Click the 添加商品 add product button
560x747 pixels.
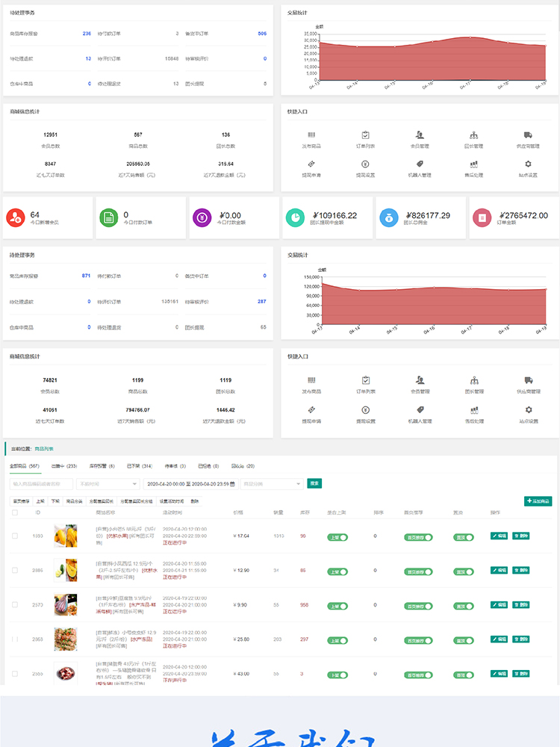[x=538, y=500]
